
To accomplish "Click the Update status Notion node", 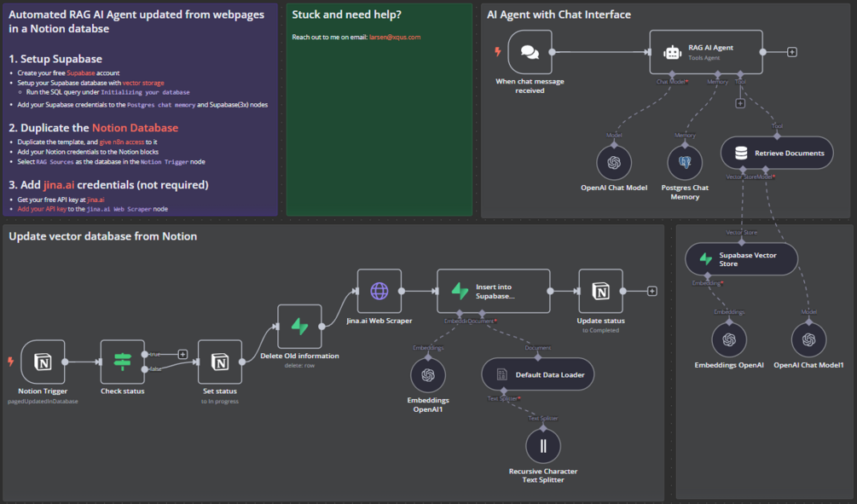I will point(600,291).
